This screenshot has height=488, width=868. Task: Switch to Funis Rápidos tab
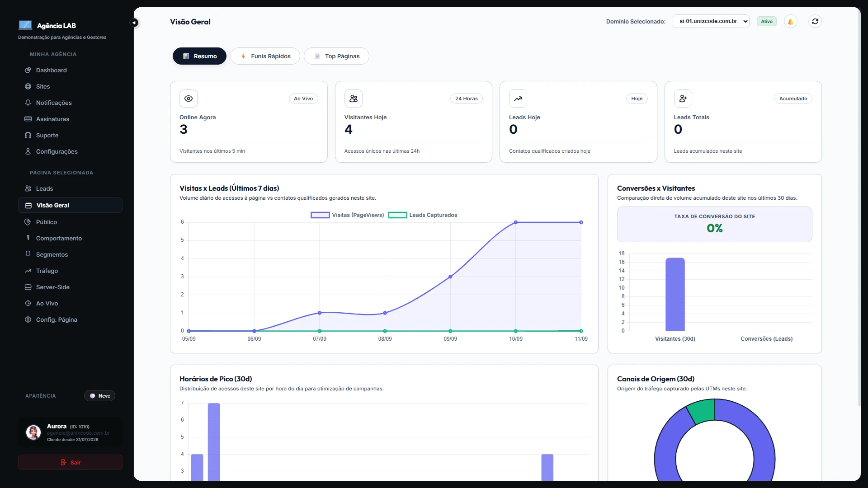tap(265, 56)
